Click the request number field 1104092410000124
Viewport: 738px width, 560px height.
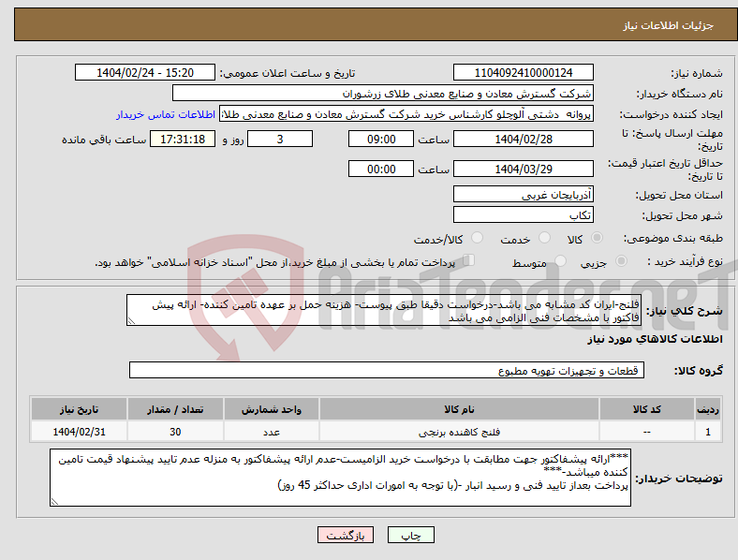(523, 72)
